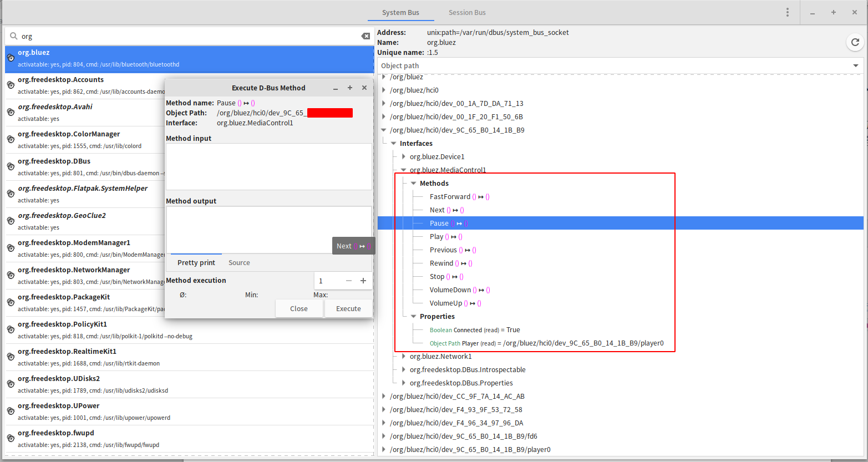Click the bus icon beside org.freedesktop.NetworkManager
Image resolution: width=868 pixels, height=462 pixels.
[11, 275]
